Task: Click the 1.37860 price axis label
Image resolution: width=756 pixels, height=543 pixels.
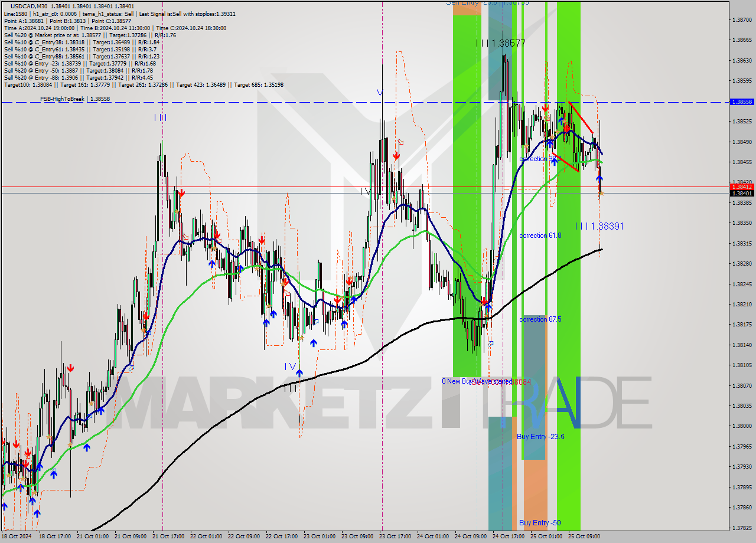Action: (741, 507)
